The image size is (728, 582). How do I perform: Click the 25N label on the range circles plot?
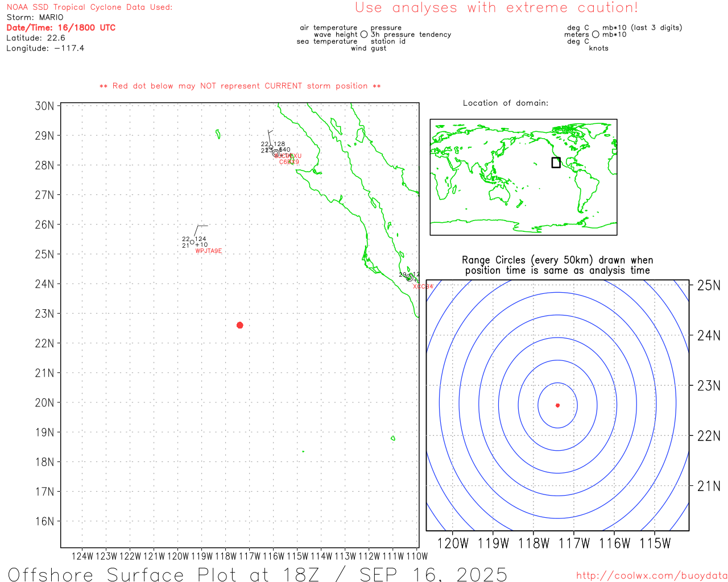(x=709, y=285)
